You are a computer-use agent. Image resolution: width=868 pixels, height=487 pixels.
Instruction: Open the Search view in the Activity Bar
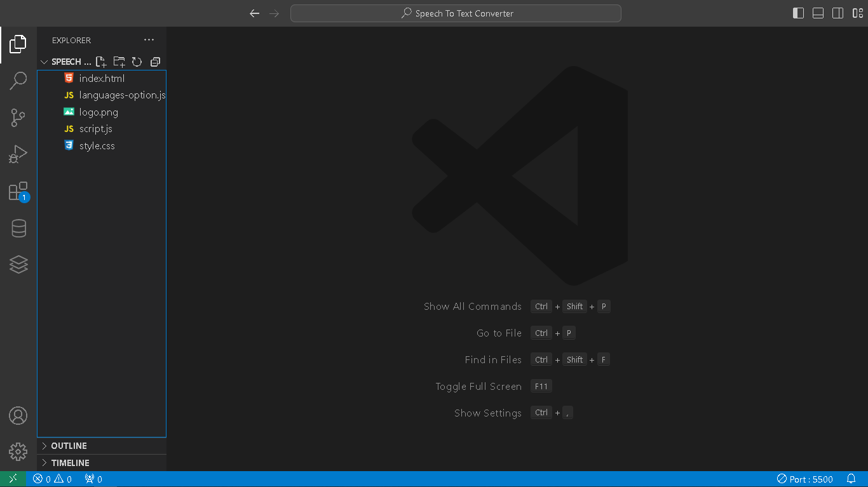click(18, 81)
